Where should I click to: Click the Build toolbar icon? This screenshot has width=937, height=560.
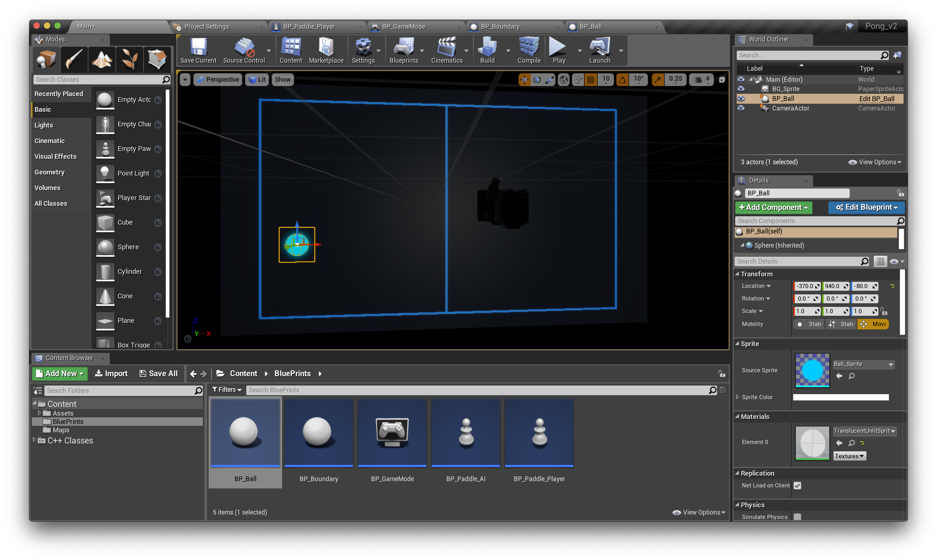(x=487, y=50)
